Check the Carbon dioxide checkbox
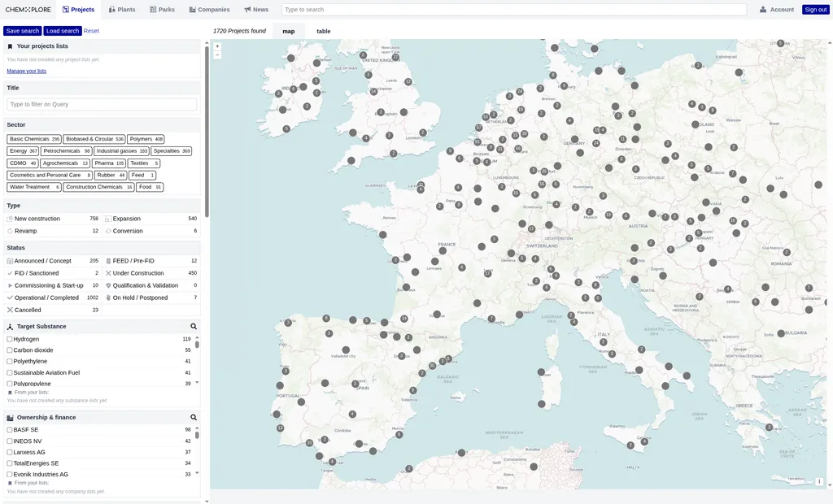 pyautogui.click(x=10, y=350)
